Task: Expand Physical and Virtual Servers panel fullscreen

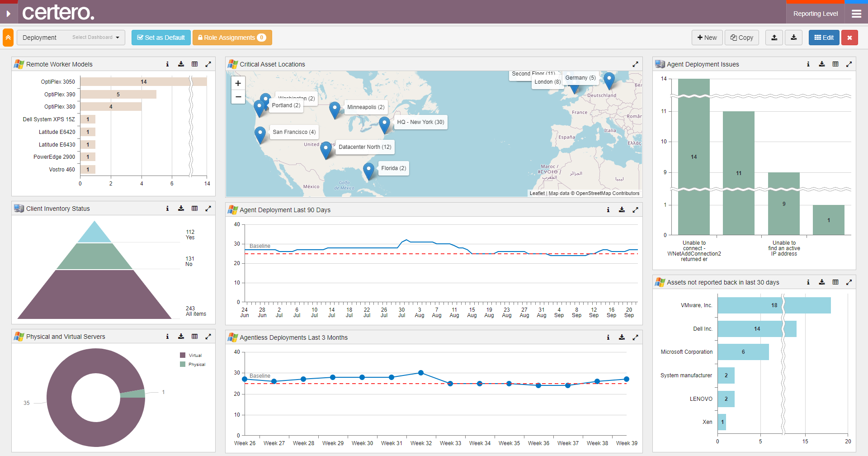Action: (x=208, y=337)
